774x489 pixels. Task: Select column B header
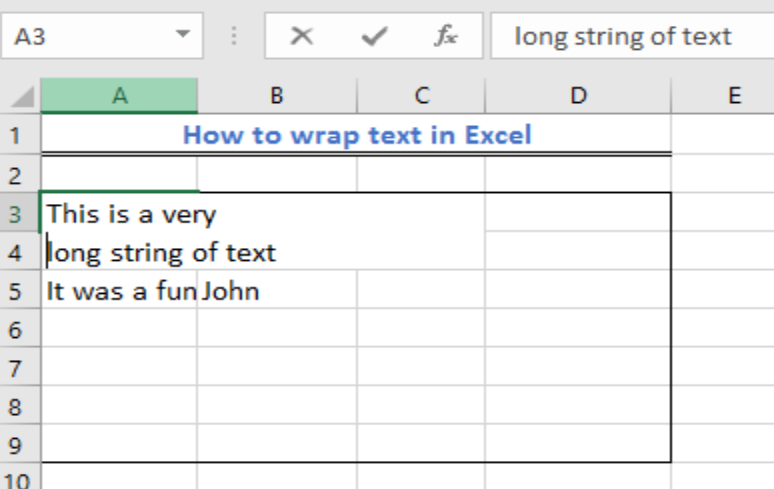pyautogui.click(x=277, y=95)
